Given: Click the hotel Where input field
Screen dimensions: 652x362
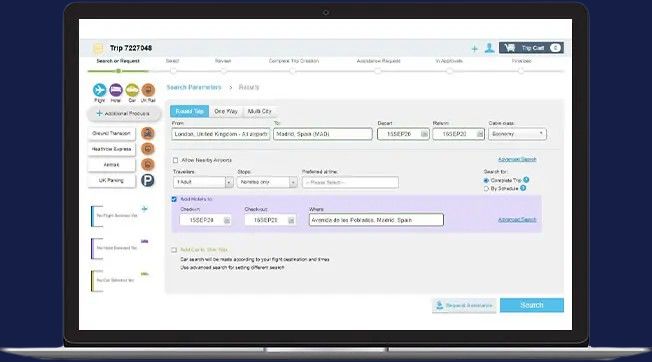Looking at the screenshot, I should (376, 220).
